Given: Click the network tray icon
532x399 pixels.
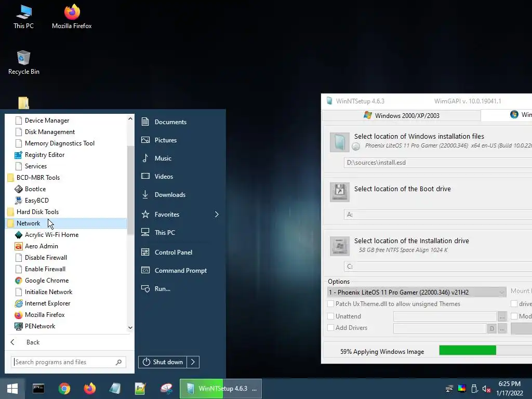Looking at the screenshot, I should click(449, 389).
